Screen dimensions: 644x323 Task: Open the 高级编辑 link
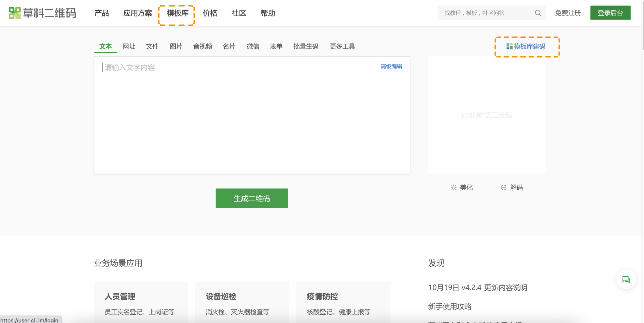tap(391, 66)
